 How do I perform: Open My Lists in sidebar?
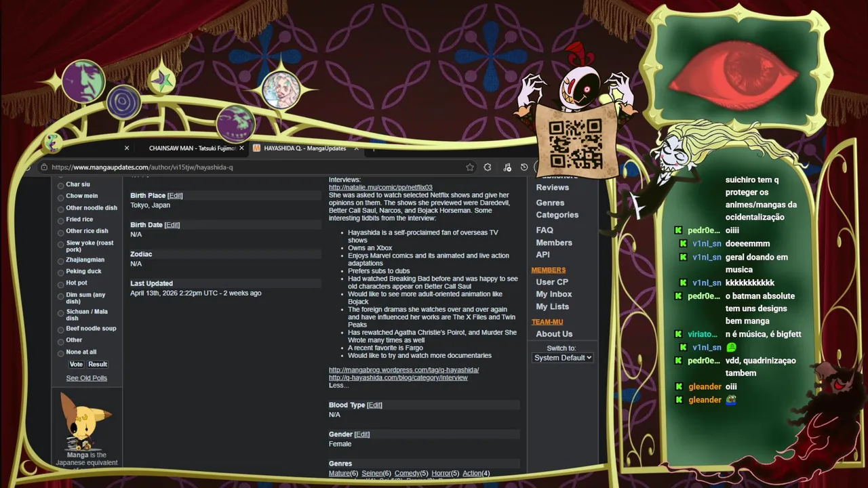pos(552,306)
